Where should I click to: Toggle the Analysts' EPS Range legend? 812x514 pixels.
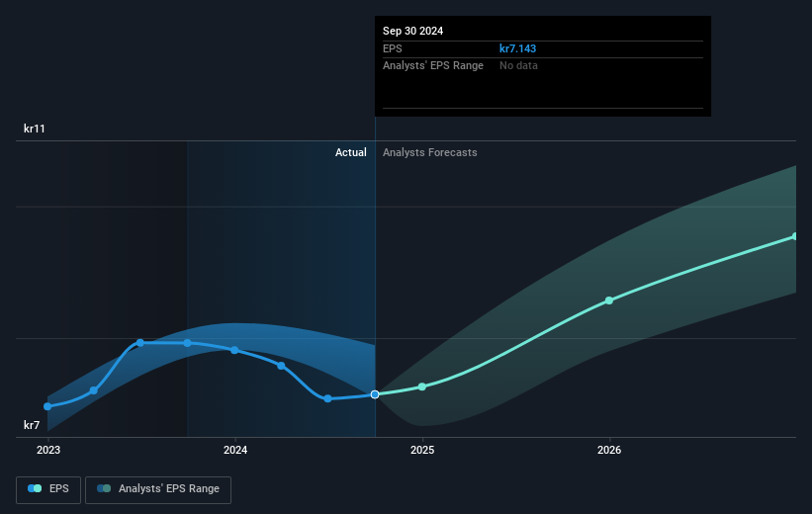click(158, 489)
